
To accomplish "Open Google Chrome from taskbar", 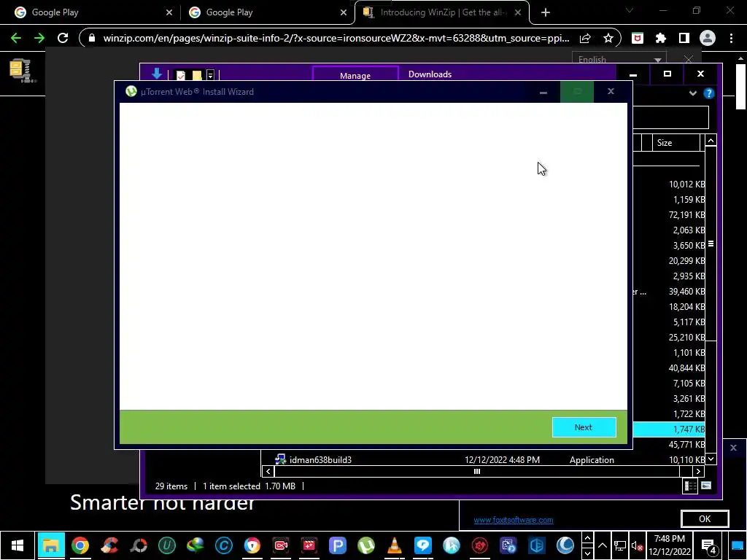I will click(x=80, y=545).
